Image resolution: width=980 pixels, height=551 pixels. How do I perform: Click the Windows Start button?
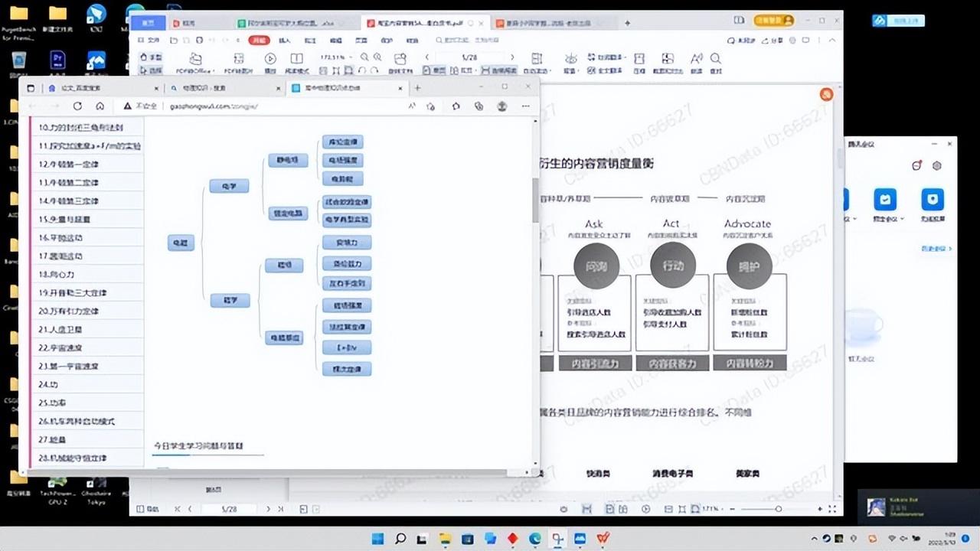click(377, 539)
